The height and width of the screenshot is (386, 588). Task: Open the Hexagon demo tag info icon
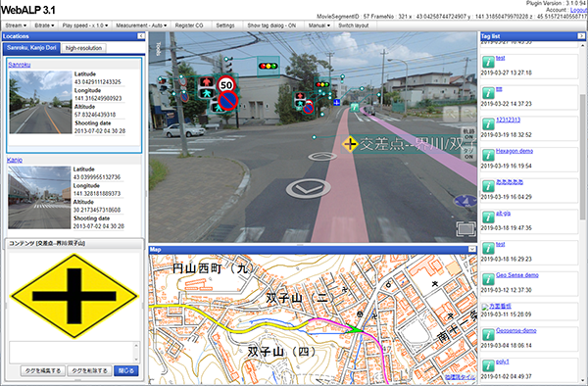pos(488,155)
